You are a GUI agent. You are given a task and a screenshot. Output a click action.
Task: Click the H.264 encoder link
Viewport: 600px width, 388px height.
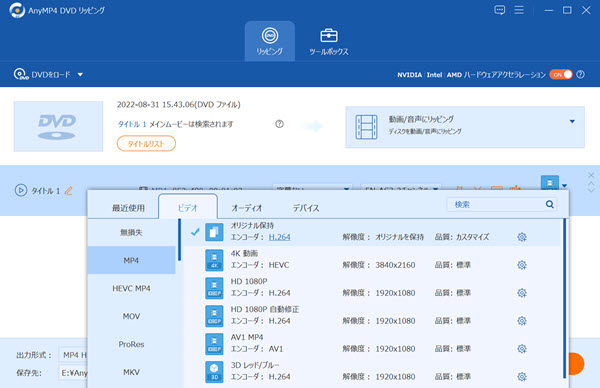click(x=279, y=237)
